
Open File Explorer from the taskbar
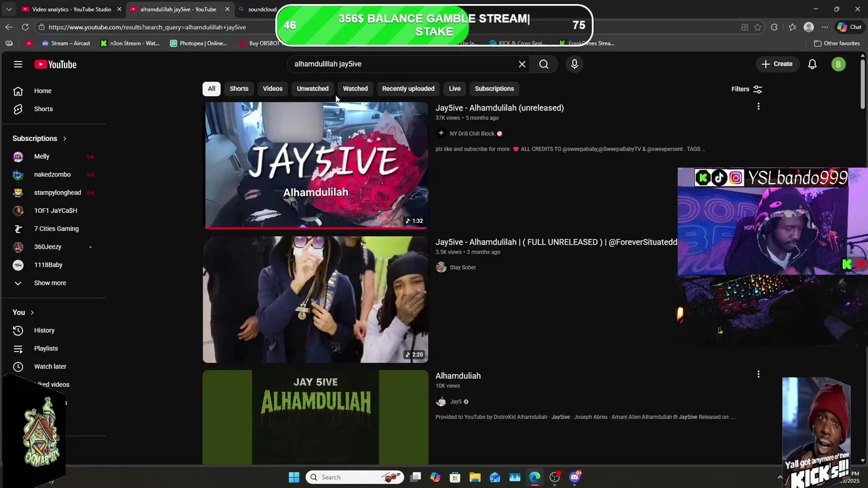click(475, 477)
